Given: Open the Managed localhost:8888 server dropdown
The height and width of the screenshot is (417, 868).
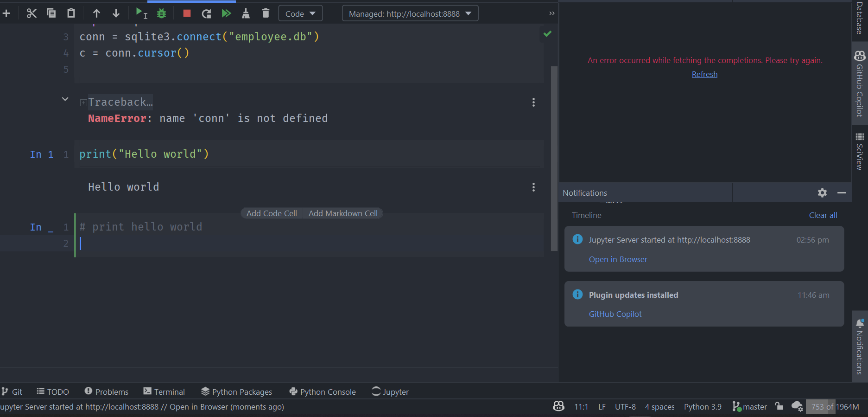Looking at the screenshot, I should pos(410,13).
